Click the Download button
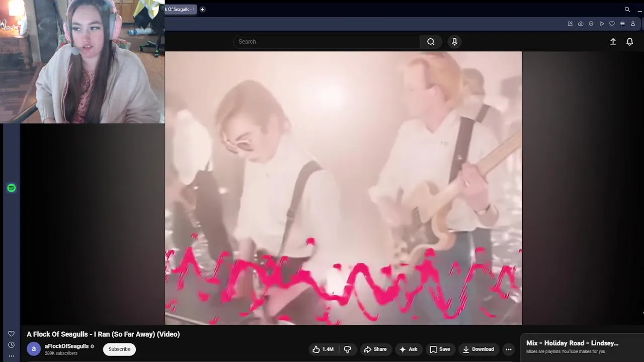Screen dimensions: 644x362 [x=478, y=349]
